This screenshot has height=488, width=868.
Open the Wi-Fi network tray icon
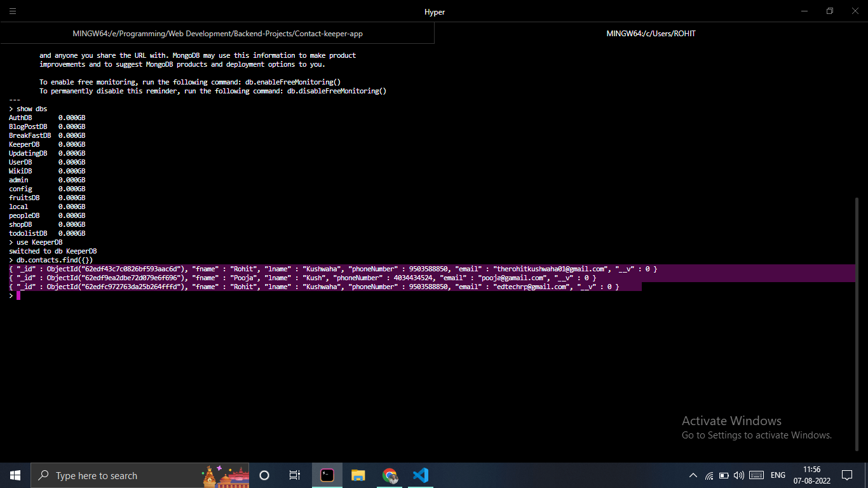pyautogui.click(x=709, y=475)
